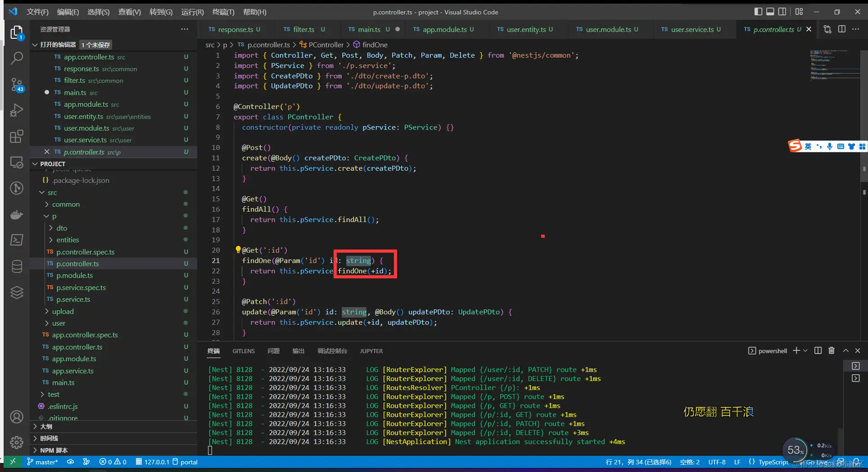This screenshot has height=472, width=868.
Task: Click the editor minimap
Action: 835,65
